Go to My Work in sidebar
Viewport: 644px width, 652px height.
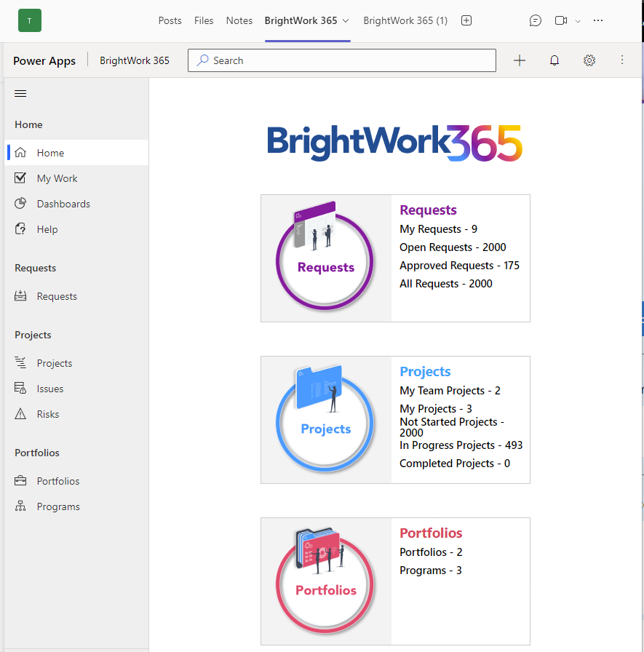(57, 178)
